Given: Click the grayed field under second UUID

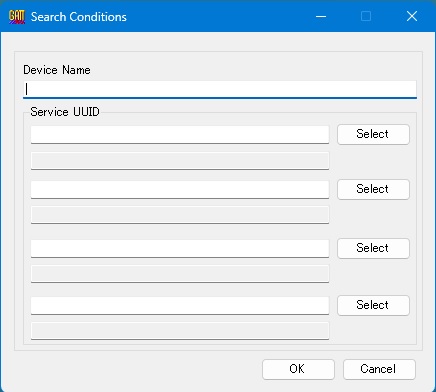Looking at the screenshot, I should tap(180, 215).
